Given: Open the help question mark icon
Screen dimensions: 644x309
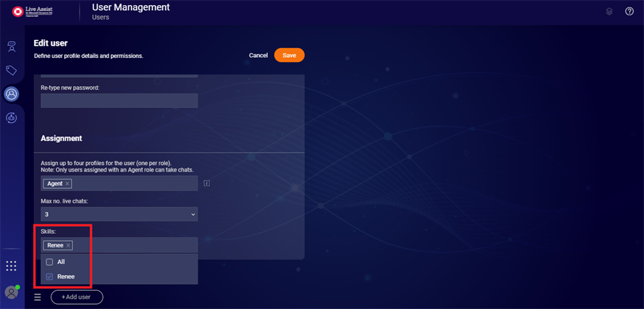Looking at the screenshot, I should click(x=629, y=12).
